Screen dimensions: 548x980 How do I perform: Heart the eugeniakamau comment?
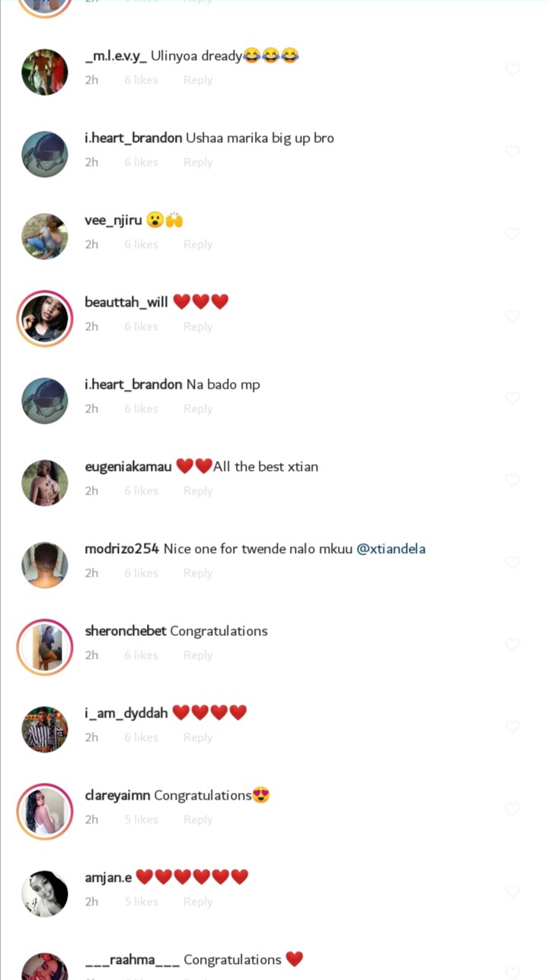tap(512, 480)
